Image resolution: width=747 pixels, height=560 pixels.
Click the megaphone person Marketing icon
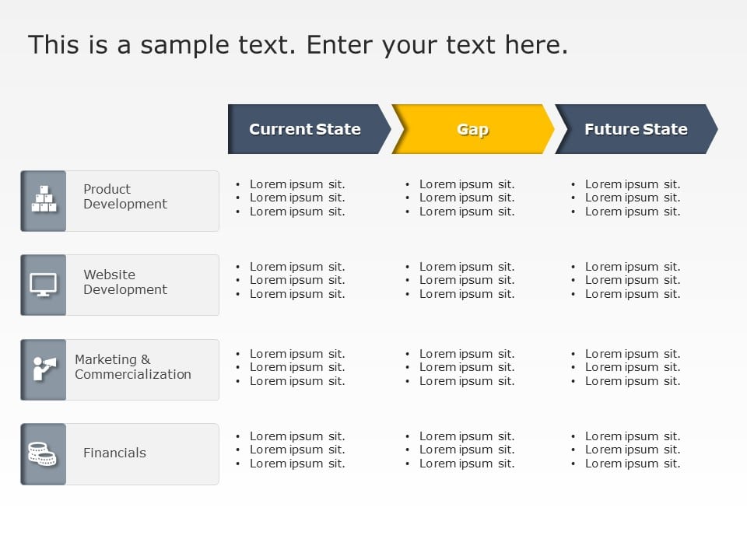coord(44,369)
